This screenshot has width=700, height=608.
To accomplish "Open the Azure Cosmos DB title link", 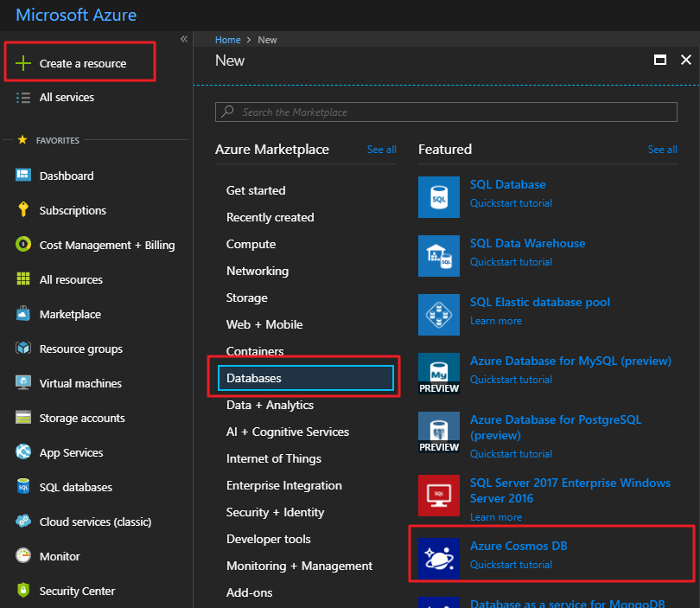I will pos(519,546).
